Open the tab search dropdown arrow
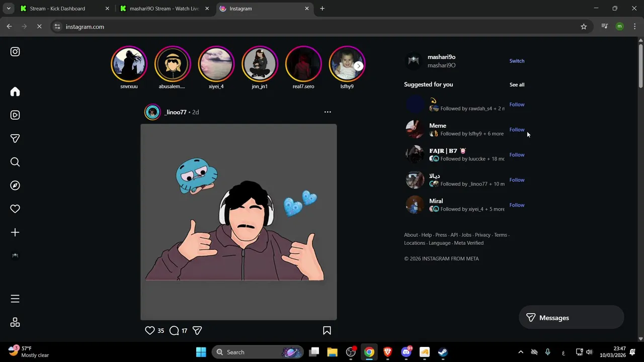The width and height of the screenshot is (644, 362). pos(9,9)
